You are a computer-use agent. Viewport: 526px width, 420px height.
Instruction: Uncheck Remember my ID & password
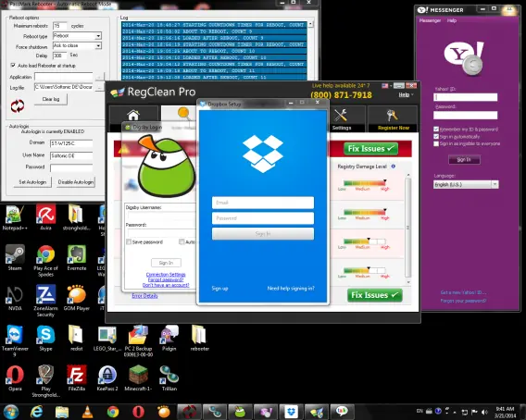pyautogui.click(x=436, y=129)
